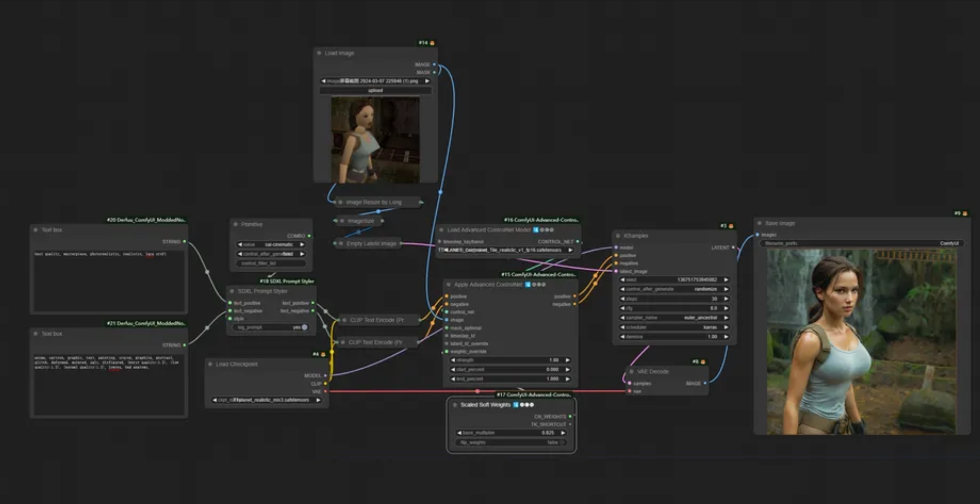Collapse the Load Advanced ControlNet Model title dot
The image size is (980, 504).
click(x=441, y=230)
